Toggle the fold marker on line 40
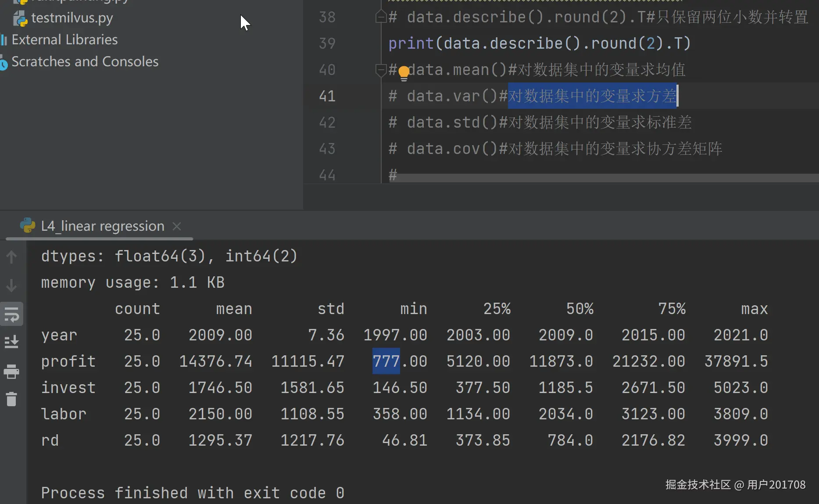Image resolution: width=819 pixels, height=504 pixels. click(380, 70)
